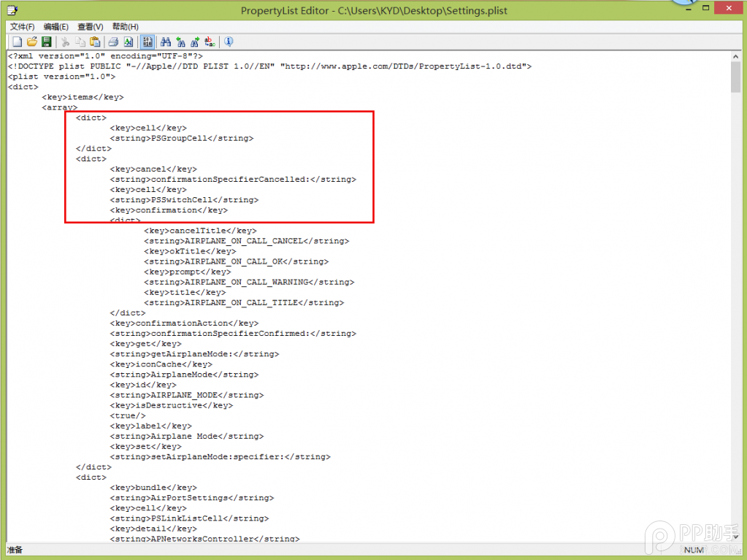Click in the PSGroupCell string line
Screen dimensions: 747x560
[x=181, y=138]
